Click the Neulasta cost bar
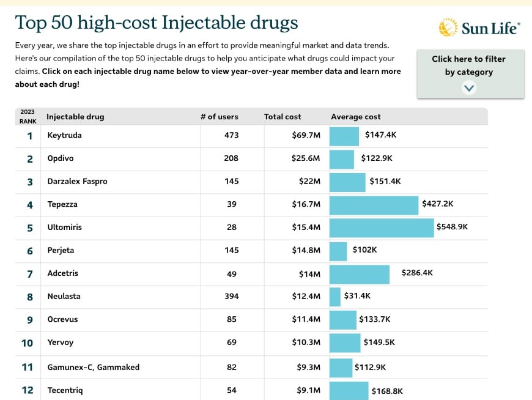The image size is (532, 400). tap(334, 297)
